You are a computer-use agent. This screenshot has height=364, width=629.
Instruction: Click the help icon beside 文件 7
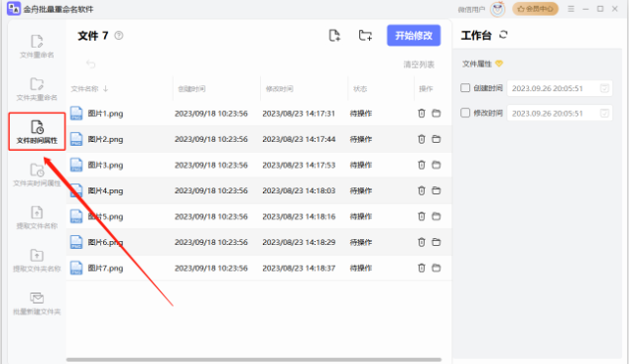pos(119,36)
